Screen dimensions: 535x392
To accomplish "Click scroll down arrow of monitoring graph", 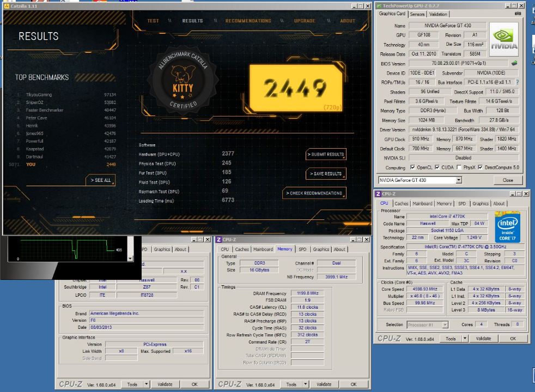I will point(130,259).
